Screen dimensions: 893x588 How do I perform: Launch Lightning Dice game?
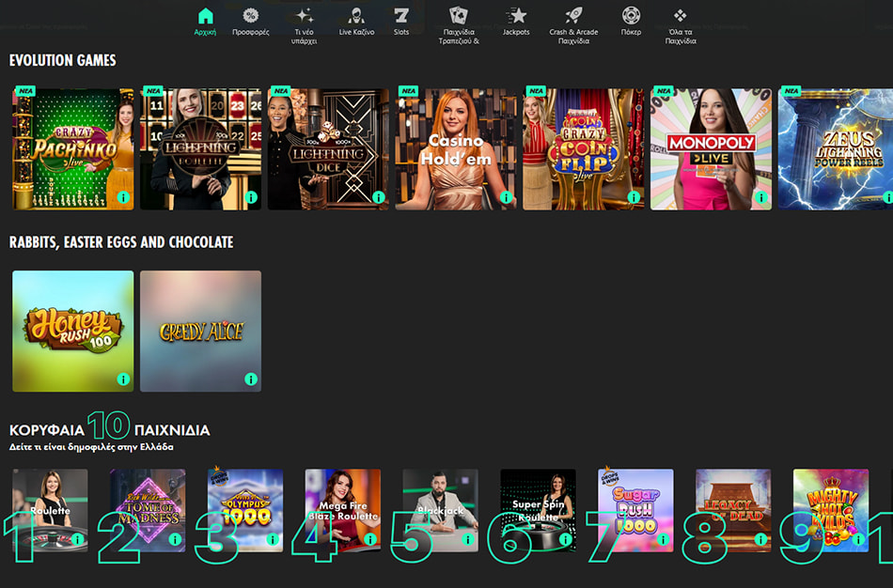click(x=328, y=149)
